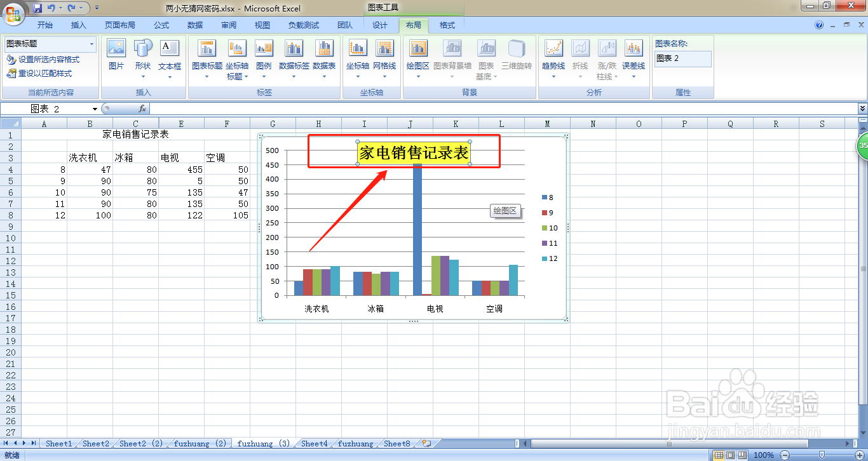Viewport: 868px width, 461px height.
Task: Click the red legend swatch for 9
Action: (x=544, y=213)
